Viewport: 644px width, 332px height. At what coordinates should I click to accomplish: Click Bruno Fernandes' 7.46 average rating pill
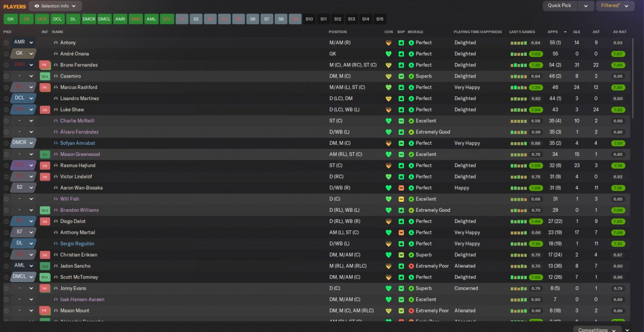coord(618,65)
